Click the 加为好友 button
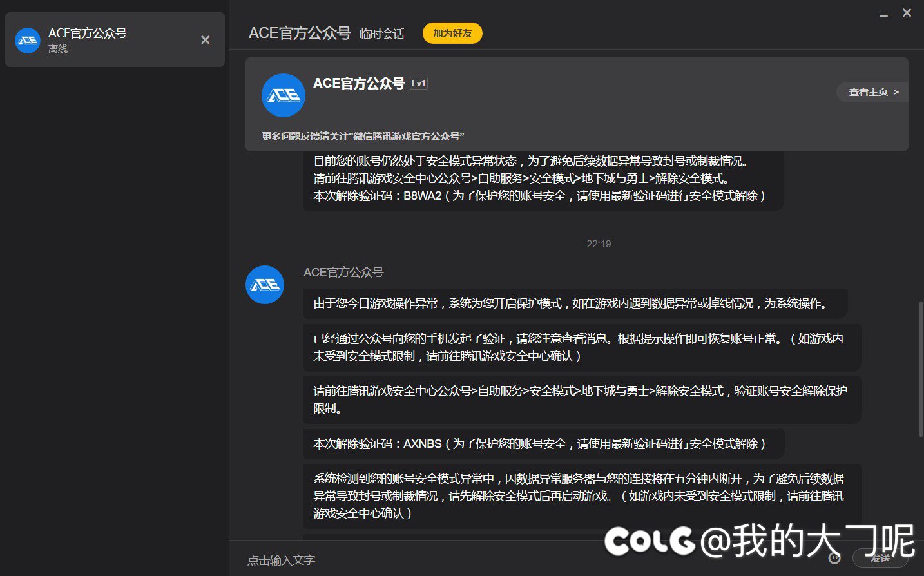924x576 pixels. point(452,34)
